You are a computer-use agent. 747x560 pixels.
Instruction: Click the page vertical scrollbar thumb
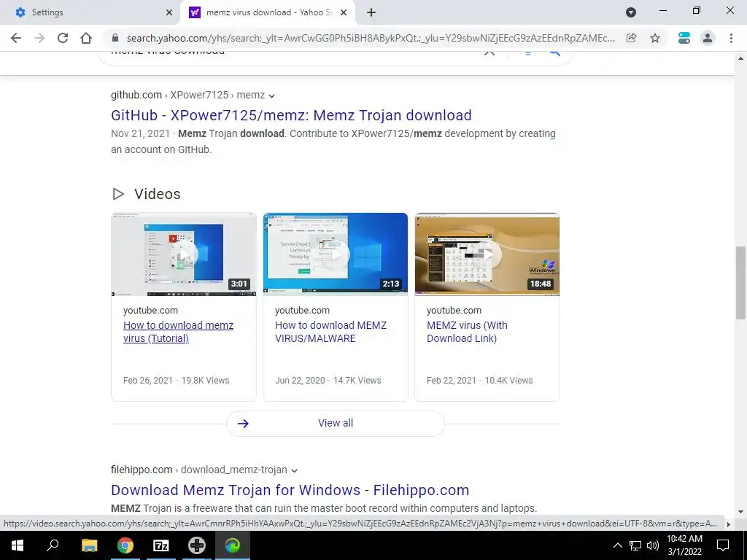(740, 283)
